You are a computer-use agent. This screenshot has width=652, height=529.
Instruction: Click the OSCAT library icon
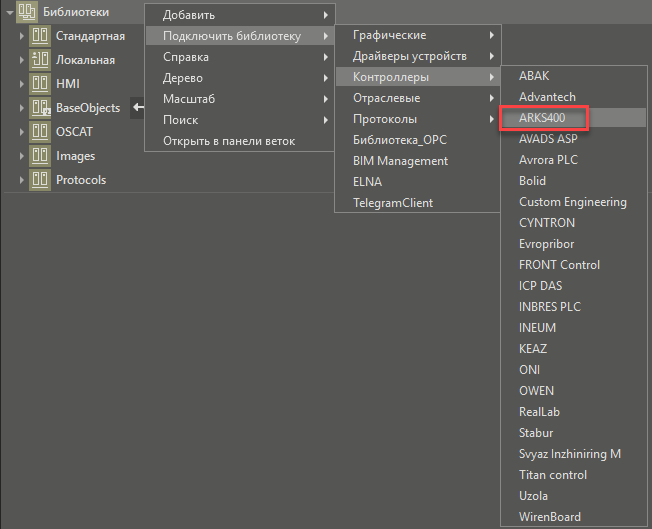40,131
